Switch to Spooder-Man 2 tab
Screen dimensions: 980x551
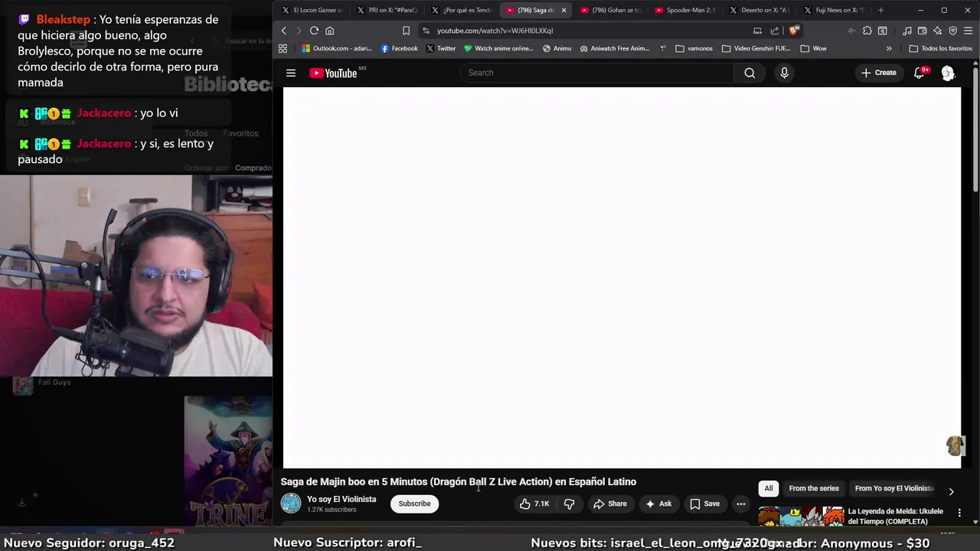pos(685,10)
